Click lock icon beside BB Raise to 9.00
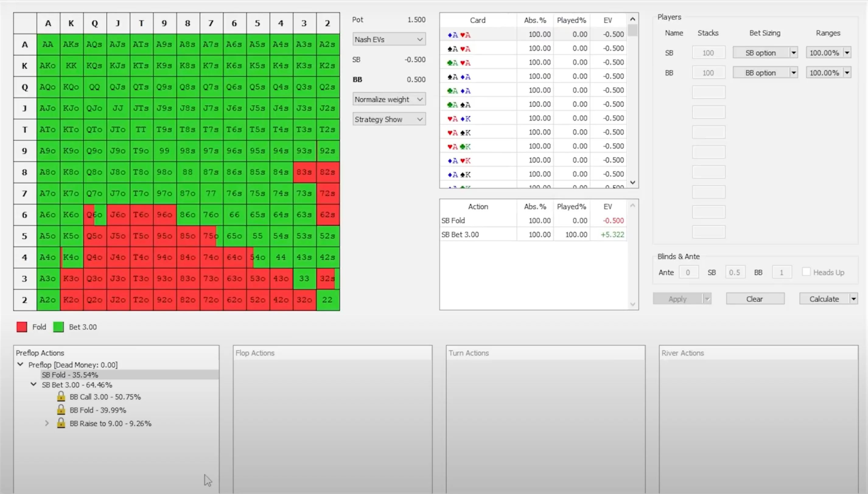Viewport: 868px width, 494px height. [61, 423]
